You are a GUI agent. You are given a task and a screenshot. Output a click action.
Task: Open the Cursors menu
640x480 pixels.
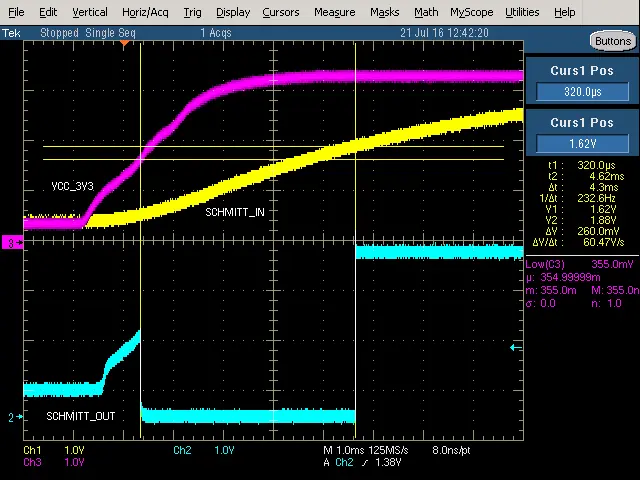[280, 12]
